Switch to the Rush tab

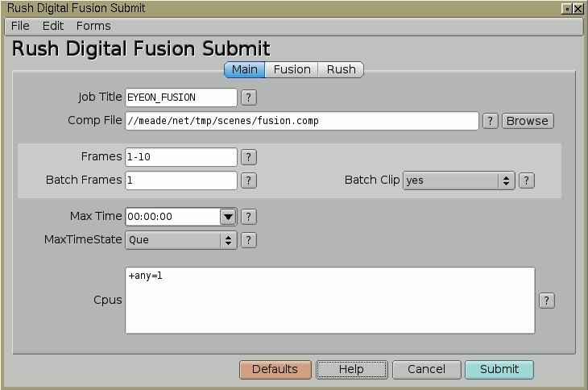click(x=341, y=70)
